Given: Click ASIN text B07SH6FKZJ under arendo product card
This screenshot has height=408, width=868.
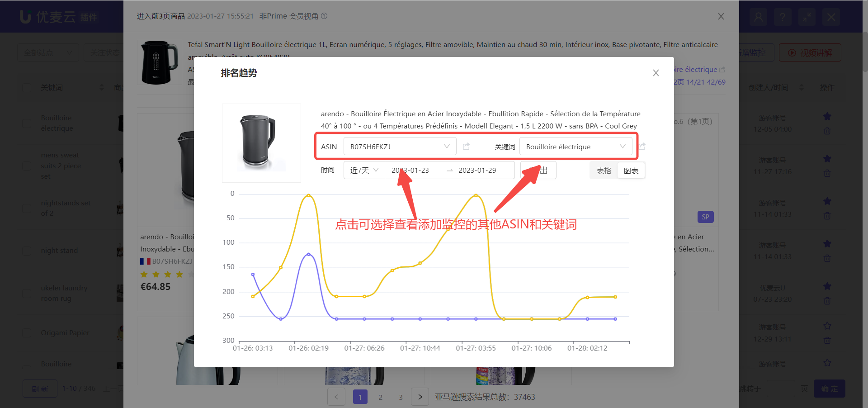Looking at the screenshot, I should (172, 261).
